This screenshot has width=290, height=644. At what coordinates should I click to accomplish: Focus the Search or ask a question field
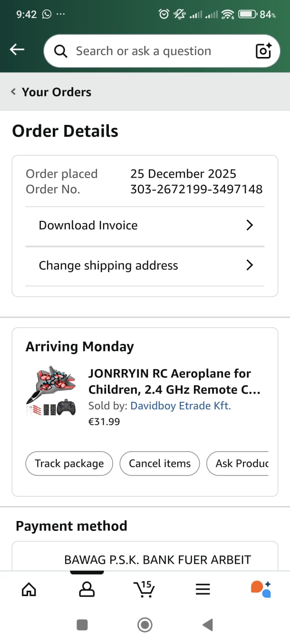[157, 51]
